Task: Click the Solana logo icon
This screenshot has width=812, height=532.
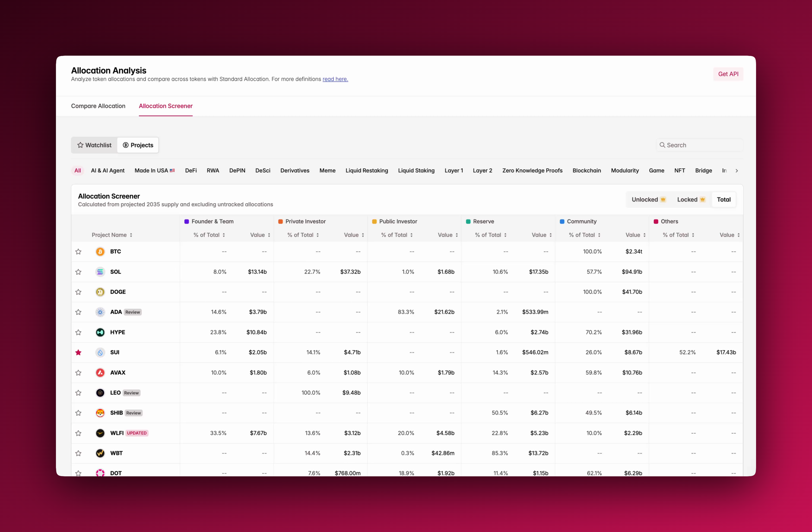Action: coord(100,272)
